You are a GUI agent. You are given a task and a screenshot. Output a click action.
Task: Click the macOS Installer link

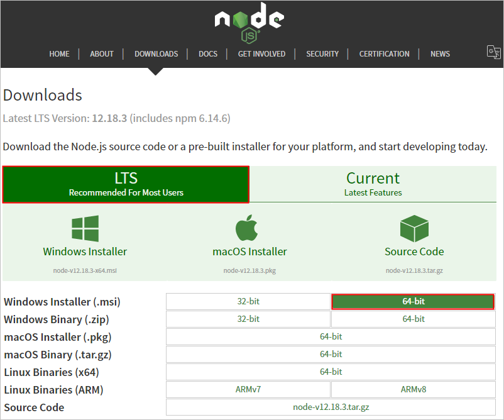[249, 251]
